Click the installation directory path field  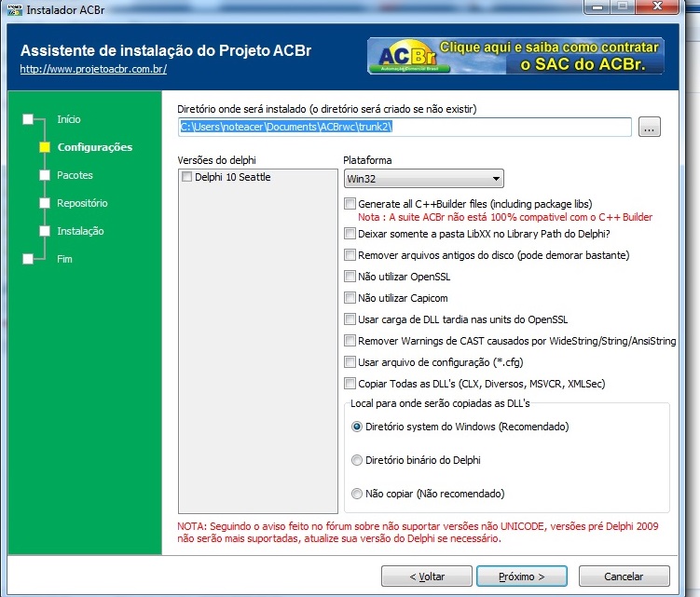pos(405,128)
